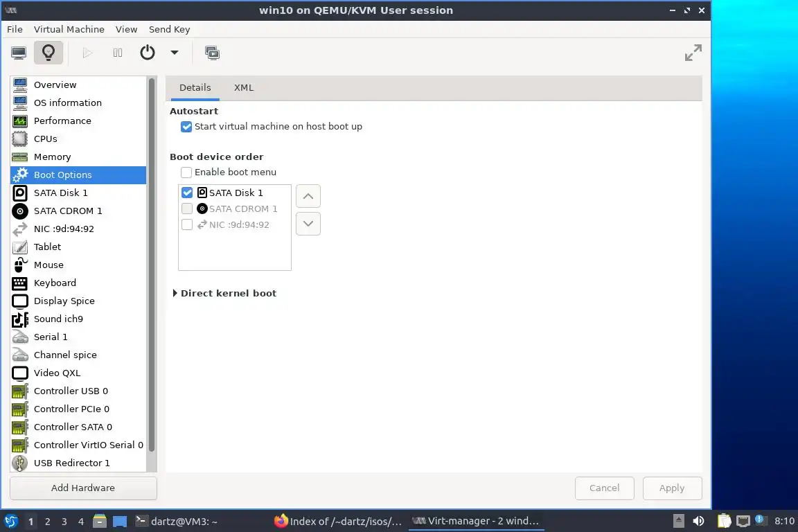798x532 pixels.
Task: Open Display Spice settings
Action: (x=78, y=301)
